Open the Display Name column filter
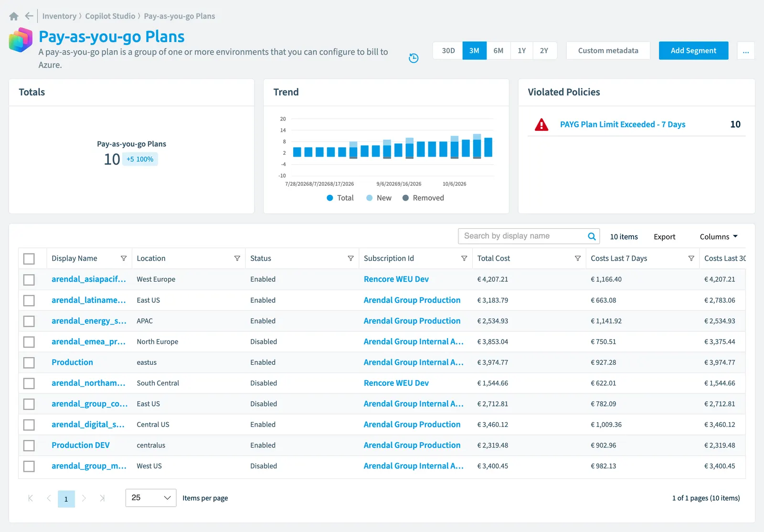 click(124, 258)
